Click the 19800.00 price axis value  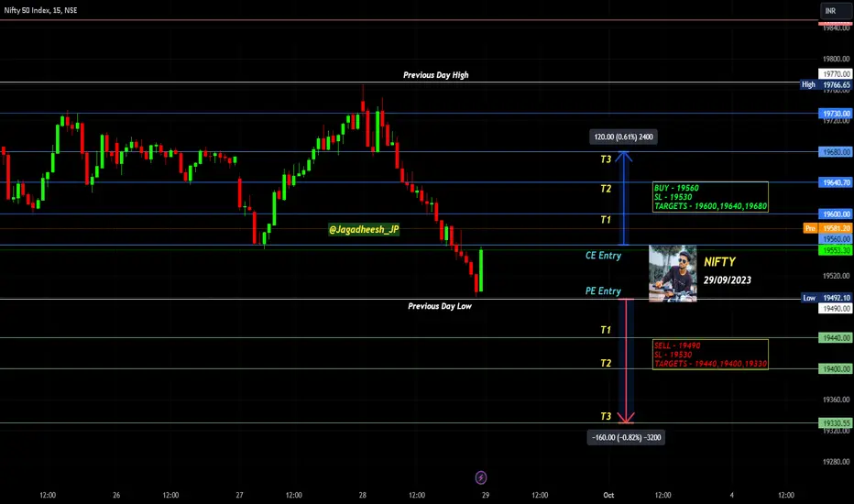click(x=836, y=59)
